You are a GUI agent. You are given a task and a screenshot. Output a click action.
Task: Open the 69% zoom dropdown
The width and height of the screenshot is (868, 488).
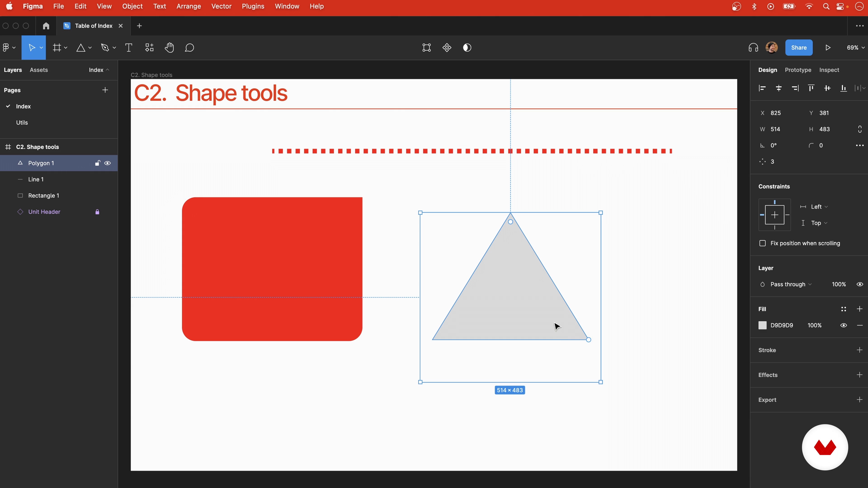(856, 47)
